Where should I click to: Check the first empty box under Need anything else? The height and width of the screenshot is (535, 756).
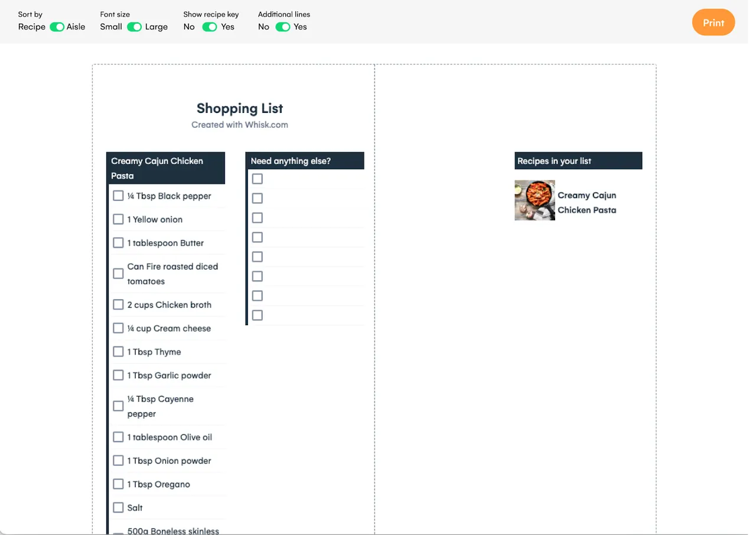click(258, 179)
